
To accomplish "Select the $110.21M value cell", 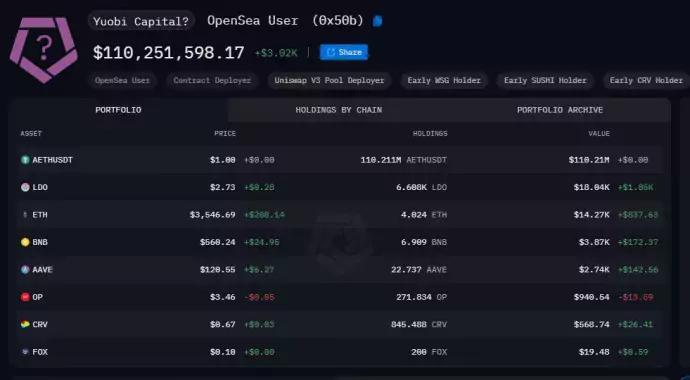I will [x=589, y=160].
